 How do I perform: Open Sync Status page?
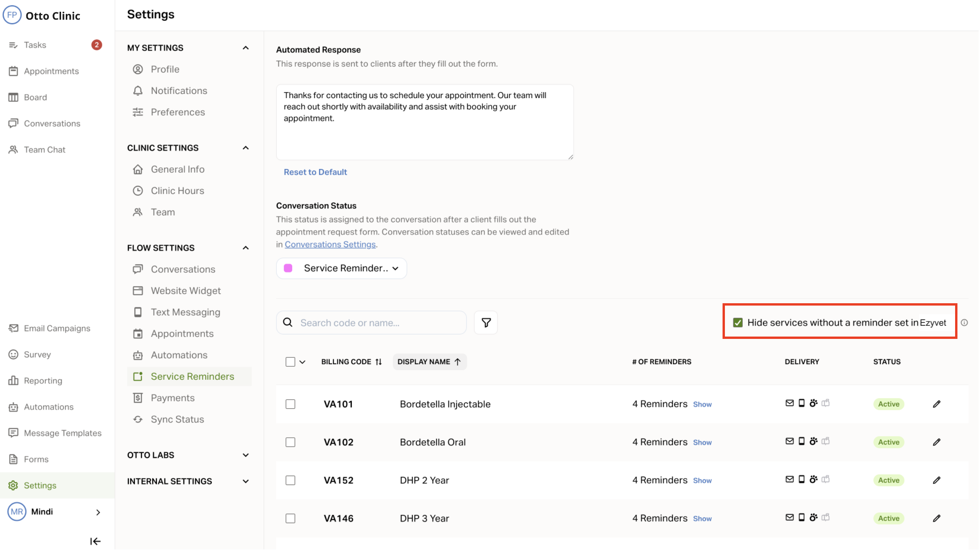click(x=177, y=420)
